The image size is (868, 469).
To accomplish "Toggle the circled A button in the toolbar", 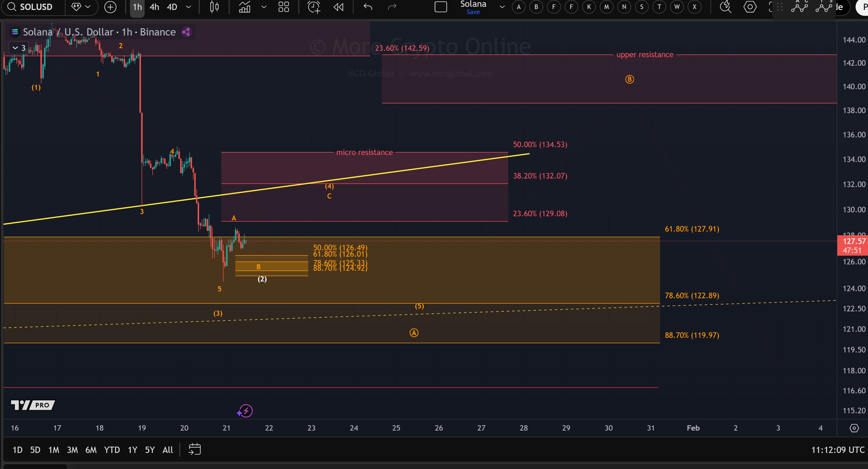I will pos(518,7).
